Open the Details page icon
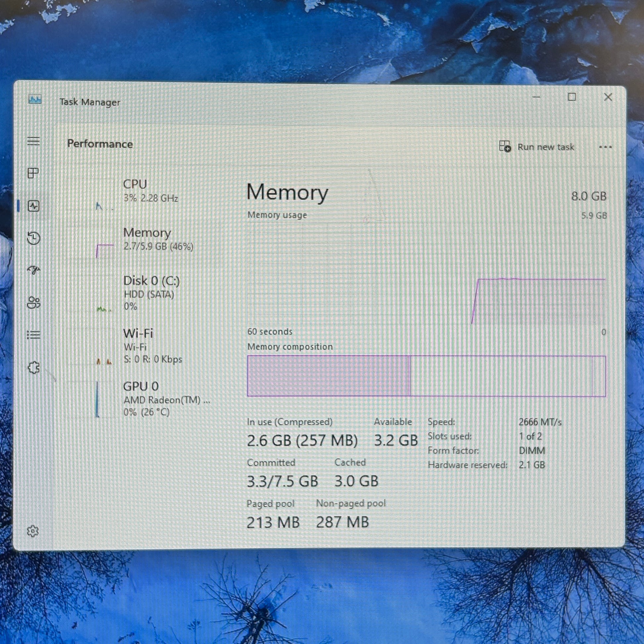The height and width of the screenshot is (644, 644). [x=33, y=334]
